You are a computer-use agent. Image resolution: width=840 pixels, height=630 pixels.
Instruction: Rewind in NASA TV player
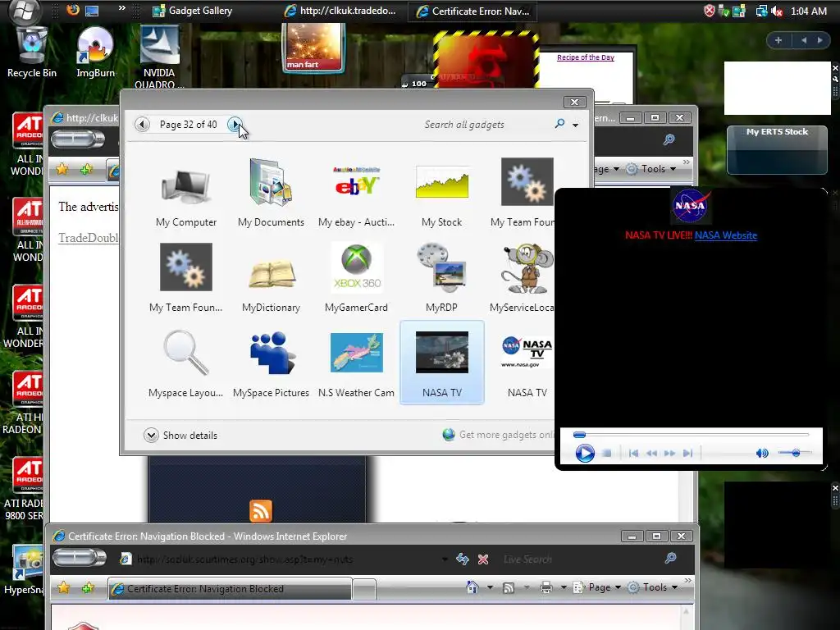(x=651, y=453)
